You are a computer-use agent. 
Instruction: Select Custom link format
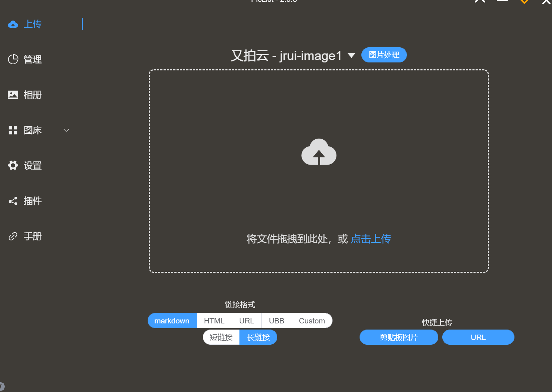(x=312, y=321)
